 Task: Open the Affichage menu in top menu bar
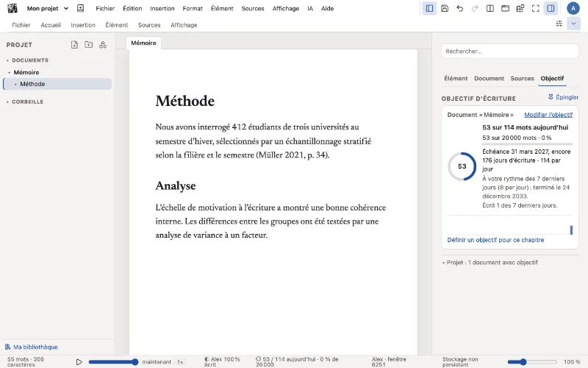(286, 8)
